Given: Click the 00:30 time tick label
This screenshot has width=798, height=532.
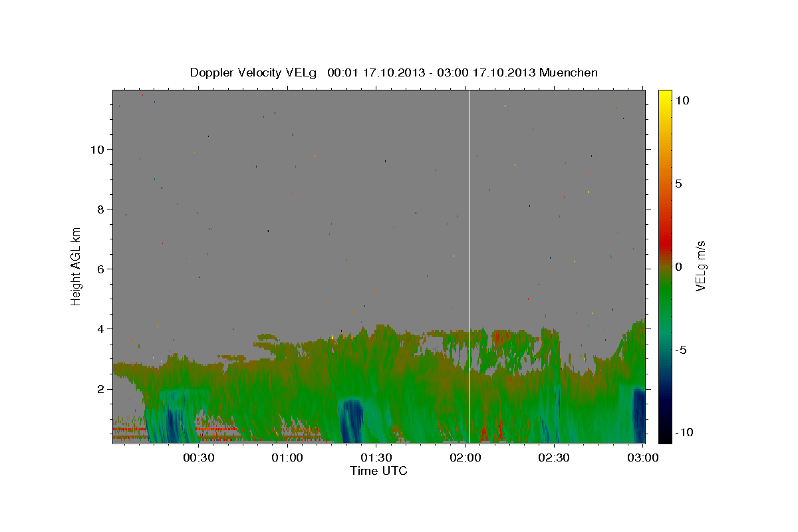Looking at the screenshot, I should coord(198,458).
